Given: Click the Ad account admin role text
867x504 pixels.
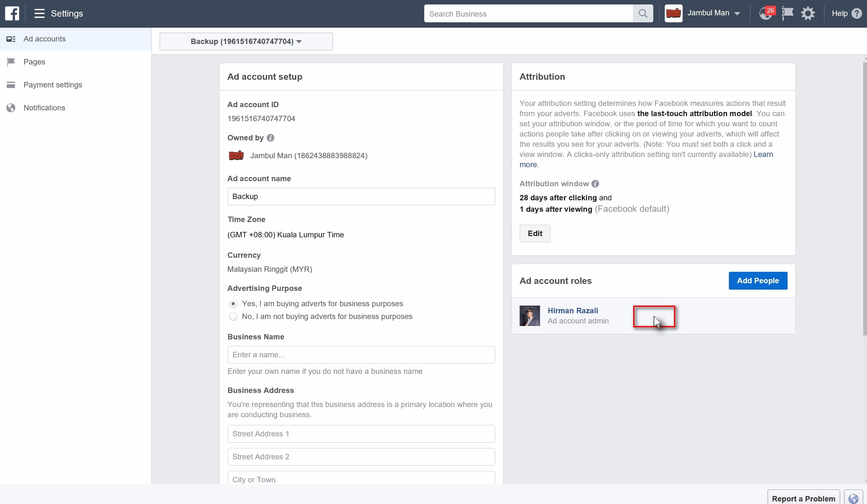Looking at the screenshot, I should click(578, 321).
